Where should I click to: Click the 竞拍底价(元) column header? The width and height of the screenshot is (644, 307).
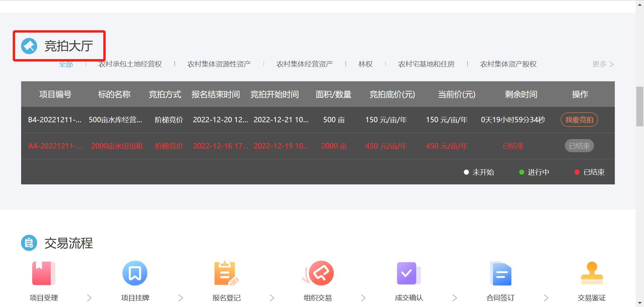(392, 94)
